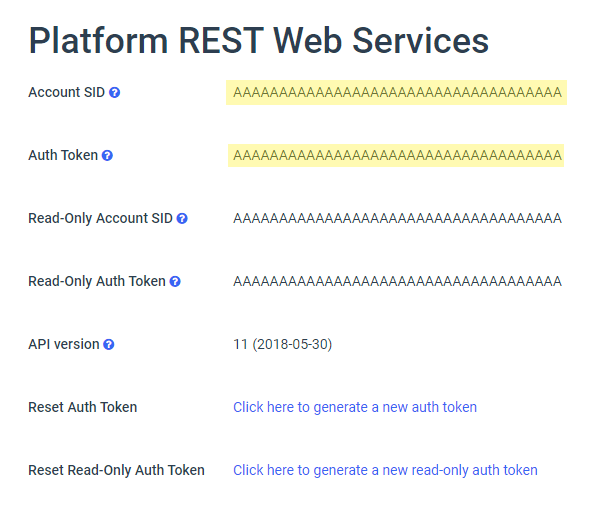
Task: Click help icon next to Read-Only Account SID
Action: click(x=182, y=219)
